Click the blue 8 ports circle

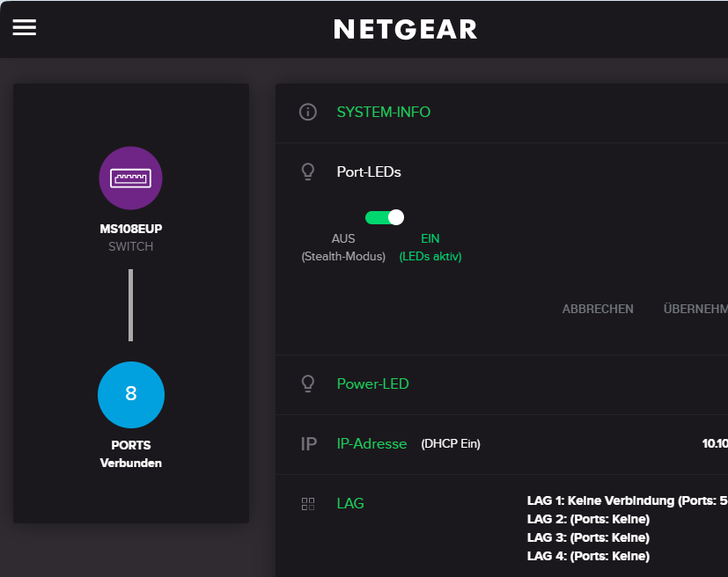[x=131, y=395]
